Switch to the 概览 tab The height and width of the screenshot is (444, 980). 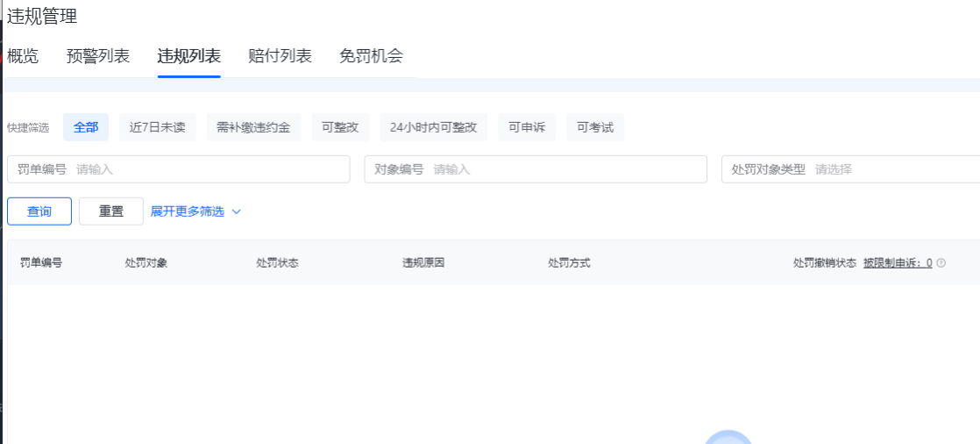(x=23, y=56)
